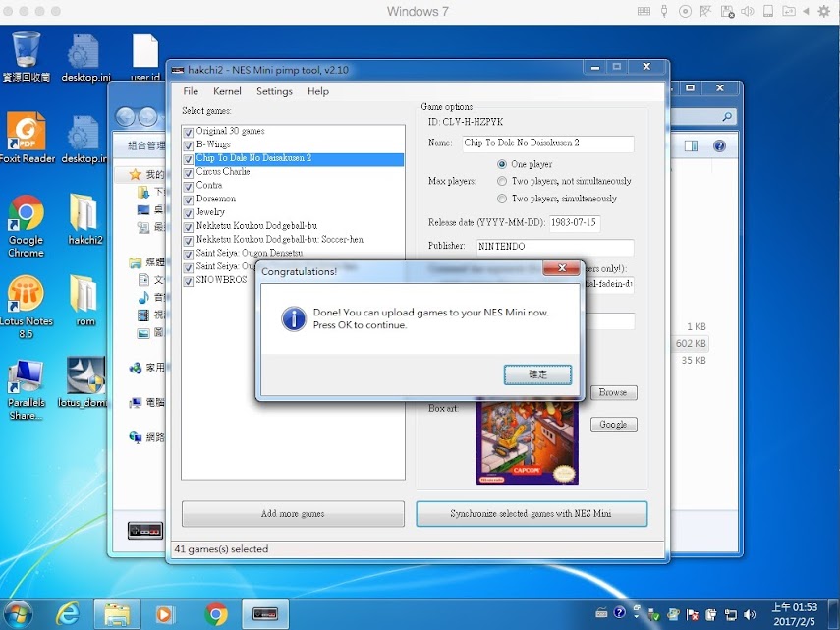Open the Kernel menu
The height and width of the screenshot is (630, 840).
pyautogui.click(x=227, y=91)
